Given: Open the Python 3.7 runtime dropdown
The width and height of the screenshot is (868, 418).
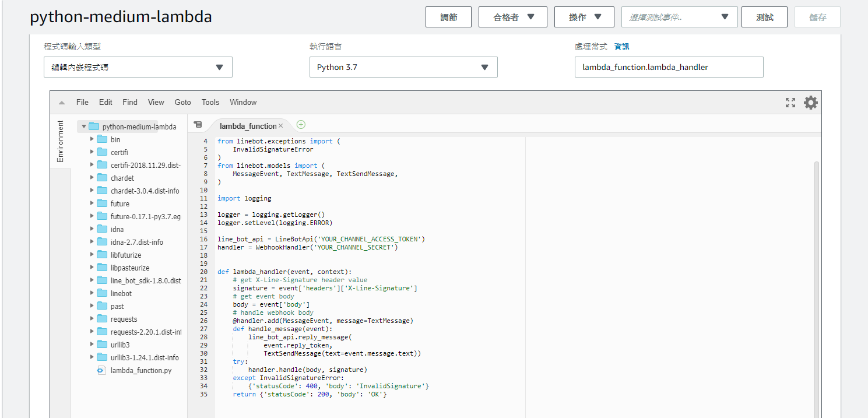Looking at the screenshot, I should [x=403, y=67].
